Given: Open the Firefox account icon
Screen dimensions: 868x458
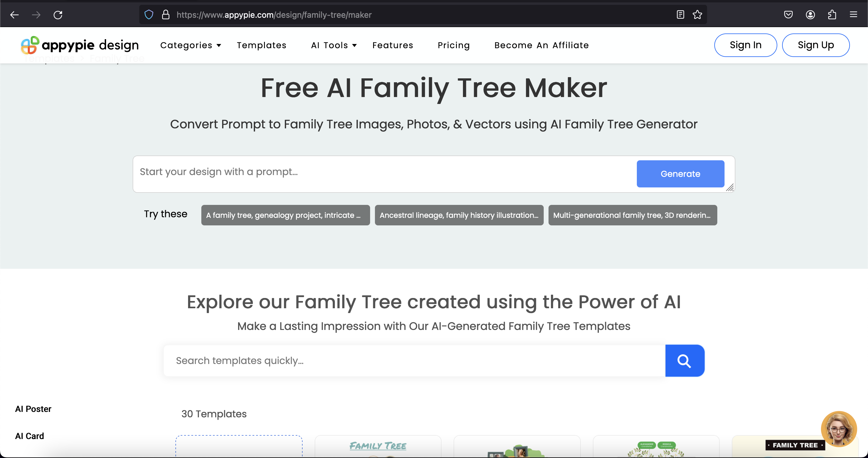Looking at the screenshot, I should 810,14.
